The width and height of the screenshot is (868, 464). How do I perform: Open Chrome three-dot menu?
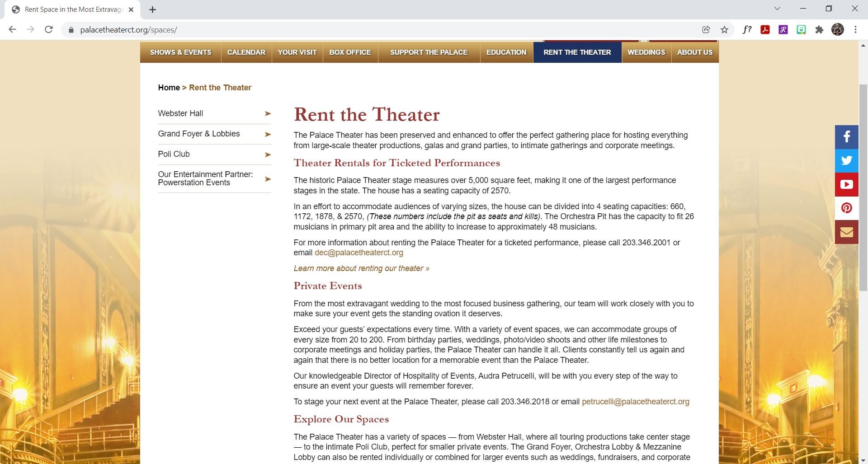pos(855,29)
